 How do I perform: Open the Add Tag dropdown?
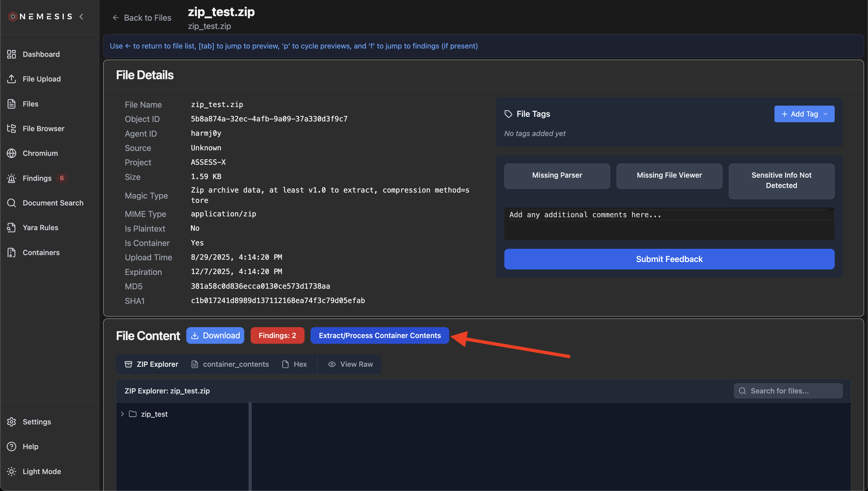point(804,114)
